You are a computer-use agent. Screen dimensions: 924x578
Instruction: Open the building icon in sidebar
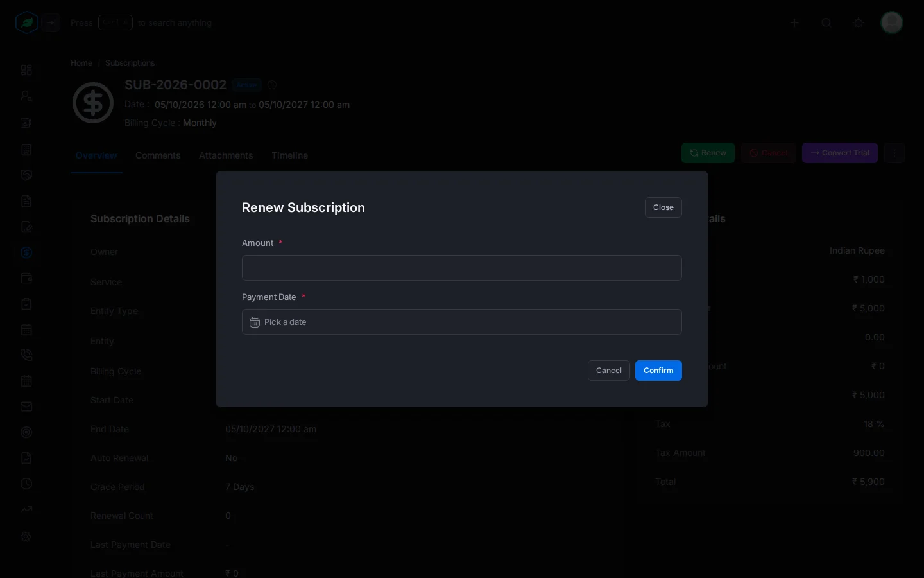click(26, 150)
